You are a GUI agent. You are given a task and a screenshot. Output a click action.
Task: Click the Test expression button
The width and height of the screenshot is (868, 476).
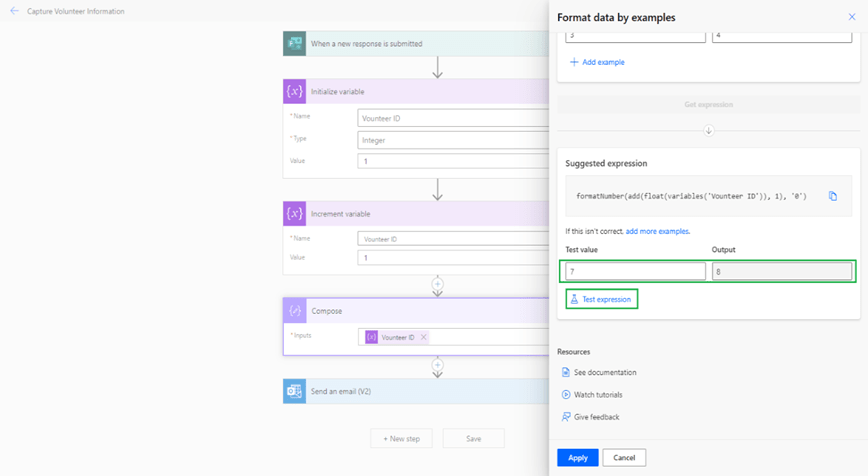pos(601,299)
